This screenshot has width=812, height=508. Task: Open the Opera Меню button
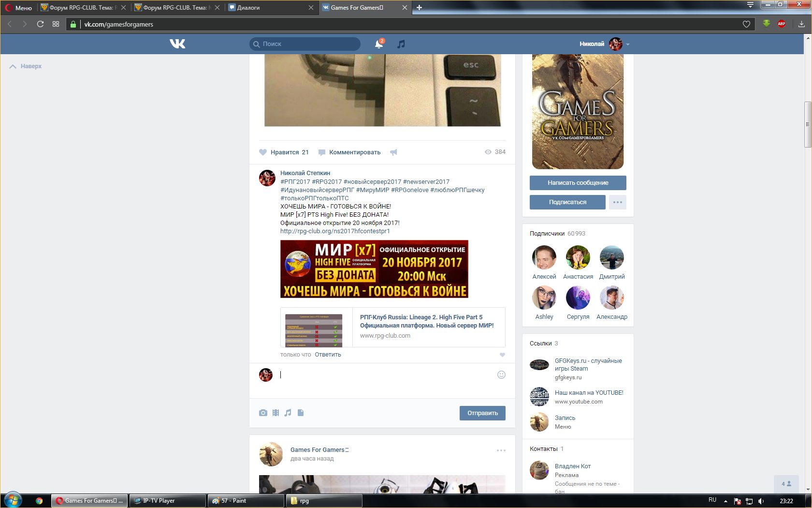coord(19,8)
